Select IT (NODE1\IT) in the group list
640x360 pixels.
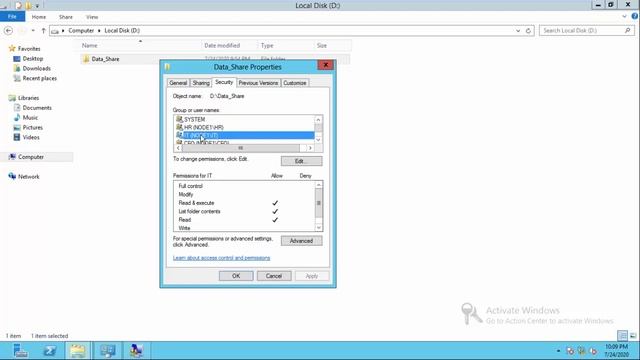244,135
